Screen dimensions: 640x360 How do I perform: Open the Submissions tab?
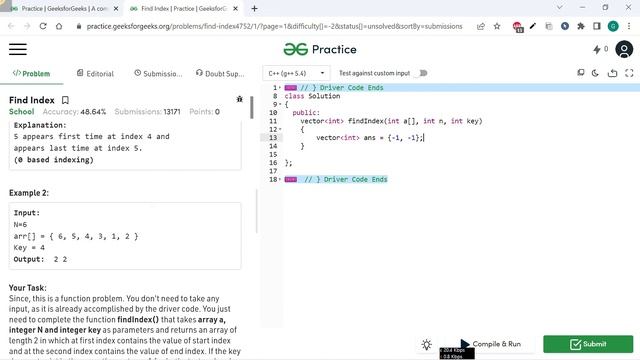click(x=158, y=73)
